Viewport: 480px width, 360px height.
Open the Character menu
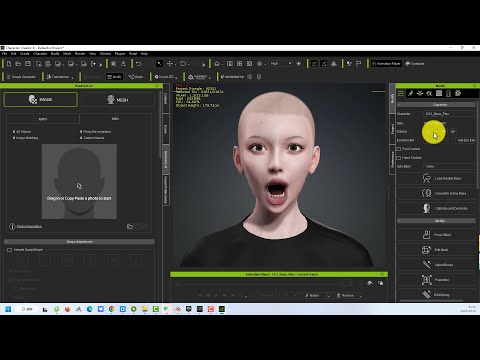40,54
